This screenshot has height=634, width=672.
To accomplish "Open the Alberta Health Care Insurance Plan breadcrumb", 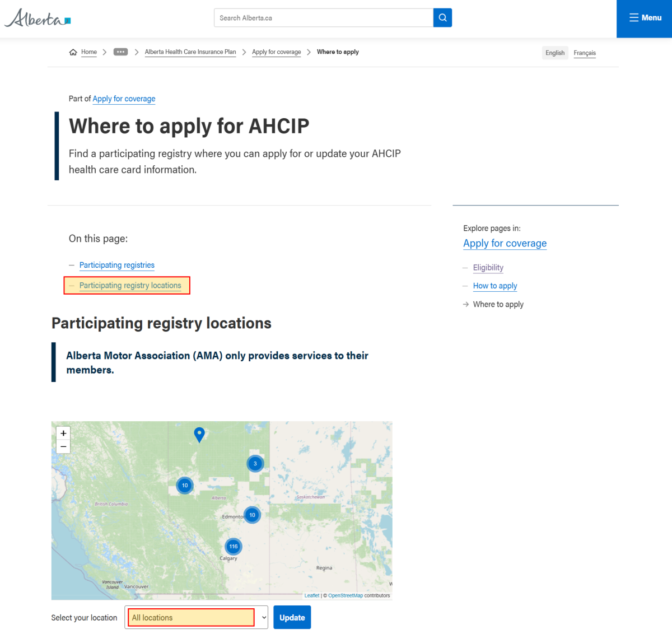I will pyautogui.click(x=190, y=52).
